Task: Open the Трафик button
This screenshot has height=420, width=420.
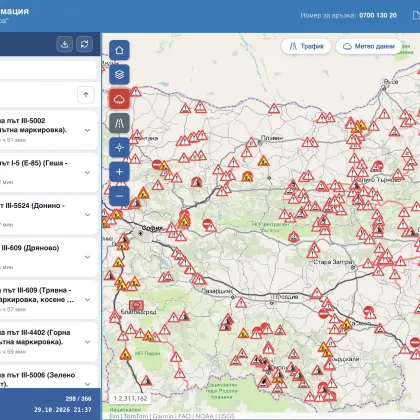Action: (306, 46)
